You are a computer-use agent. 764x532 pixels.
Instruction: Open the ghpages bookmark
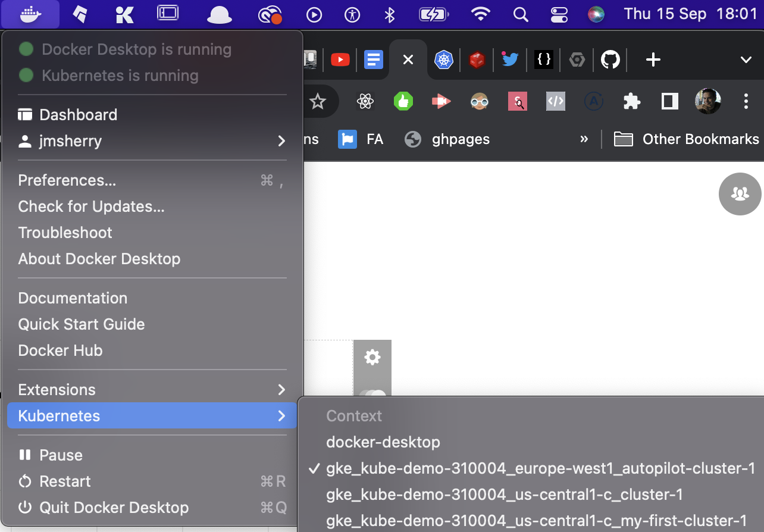pos(447,139)
